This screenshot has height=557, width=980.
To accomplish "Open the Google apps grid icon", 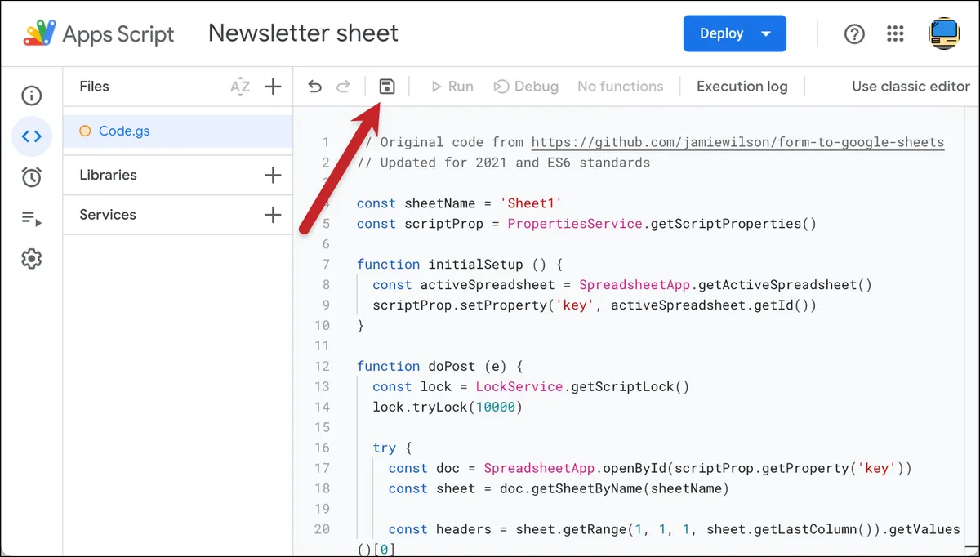I will pyautogui.click(x=895, y=34).
